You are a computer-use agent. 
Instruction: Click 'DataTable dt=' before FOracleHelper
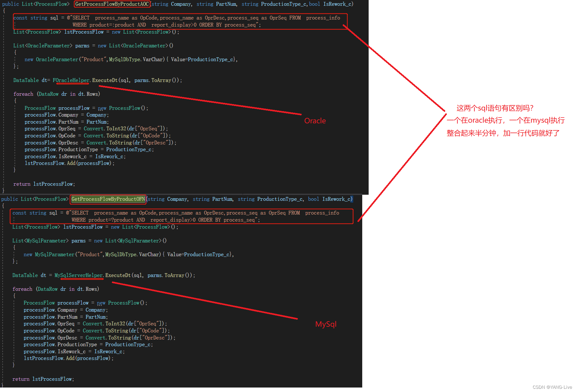tap(32, 80)
